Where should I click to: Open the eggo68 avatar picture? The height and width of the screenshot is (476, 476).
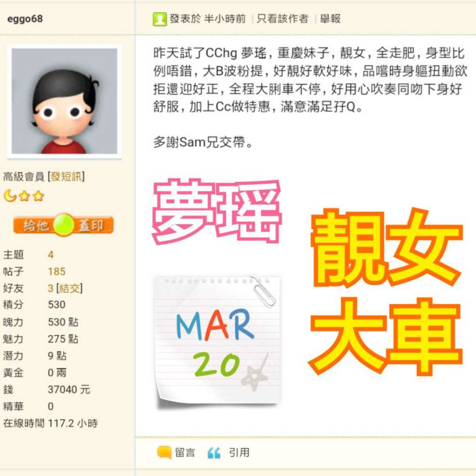[64, 101]
